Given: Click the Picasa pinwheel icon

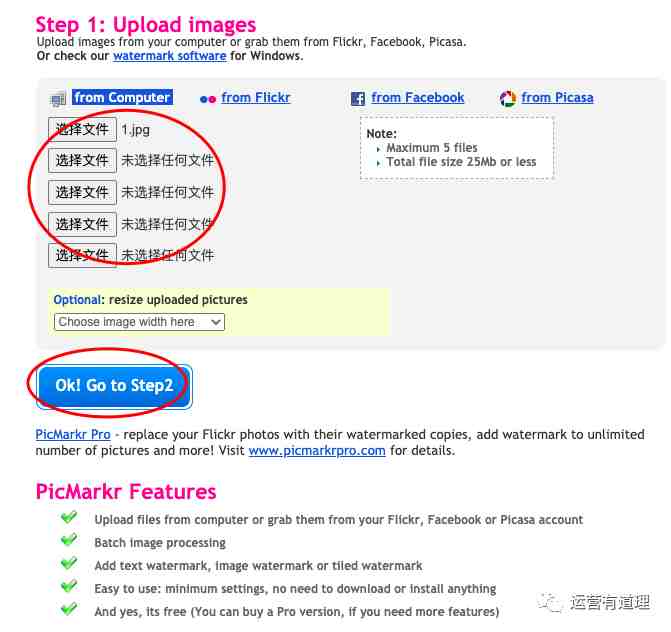Looking at the screenshot, I should coord(508,99).
